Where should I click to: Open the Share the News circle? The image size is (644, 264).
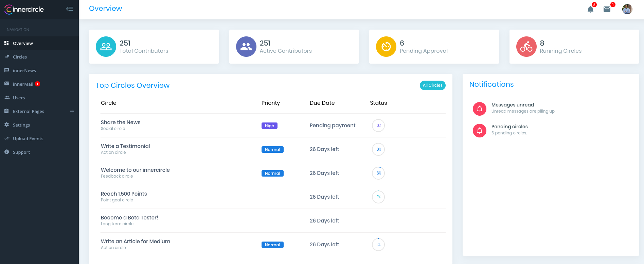pos(121,122)
